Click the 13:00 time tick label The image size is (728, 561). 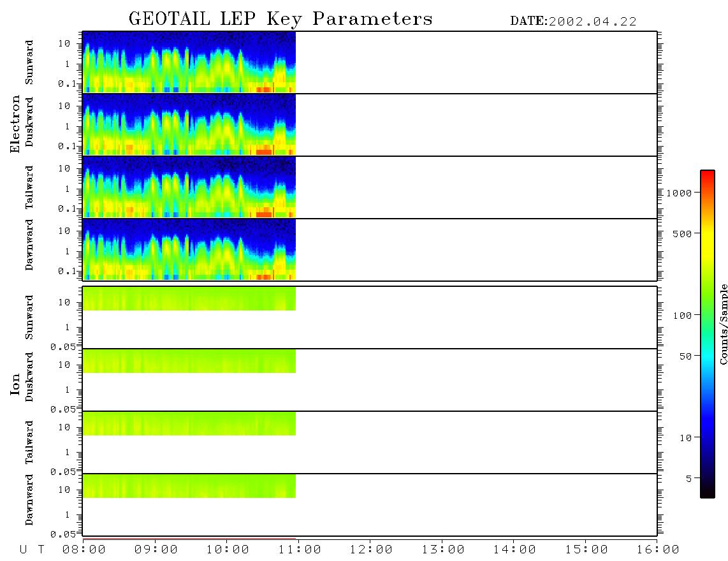[x=443, y=550]
